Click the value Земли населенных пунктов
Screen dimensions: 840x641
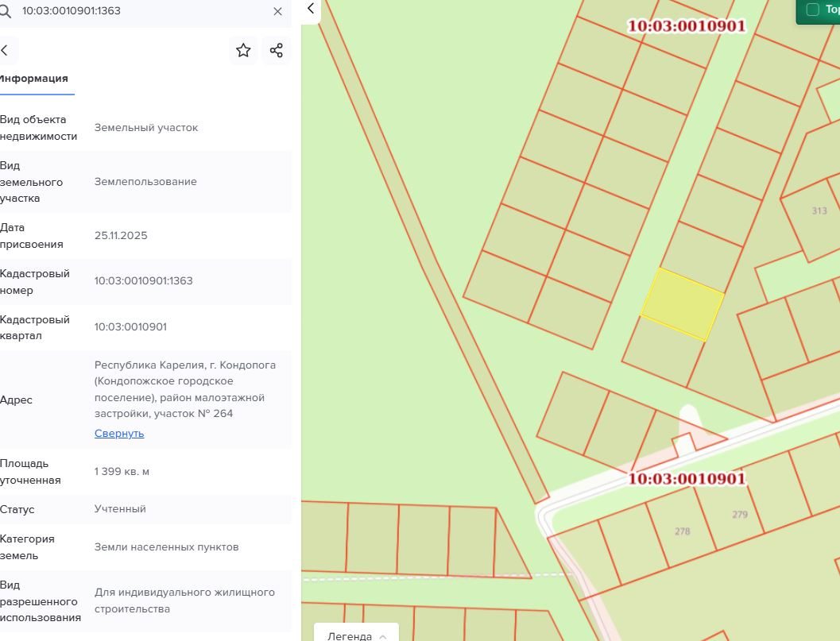tap(167, 546)
